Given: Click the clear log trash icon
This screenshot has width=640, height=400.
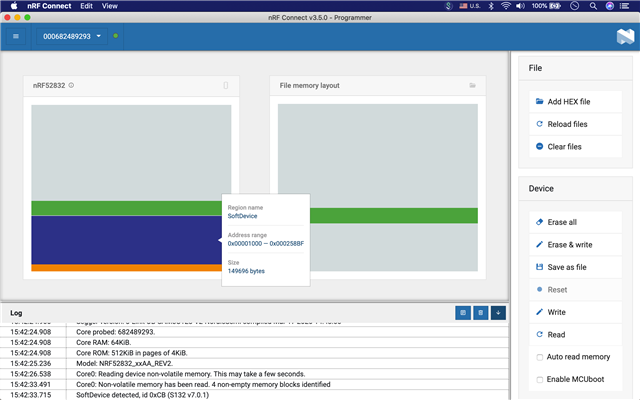Looking at the screenshot, I should pyautogui.click(x=480, y=313).
